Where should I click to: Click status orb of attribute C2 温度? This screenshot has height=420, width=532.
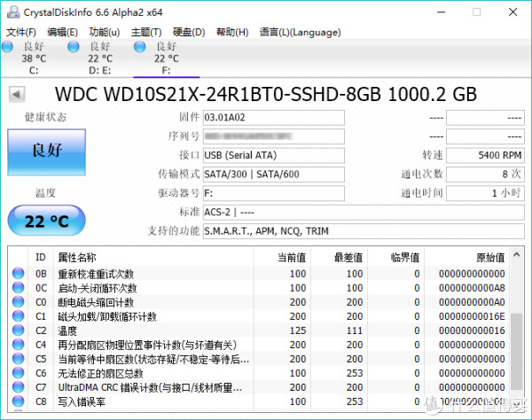(18, 331)
